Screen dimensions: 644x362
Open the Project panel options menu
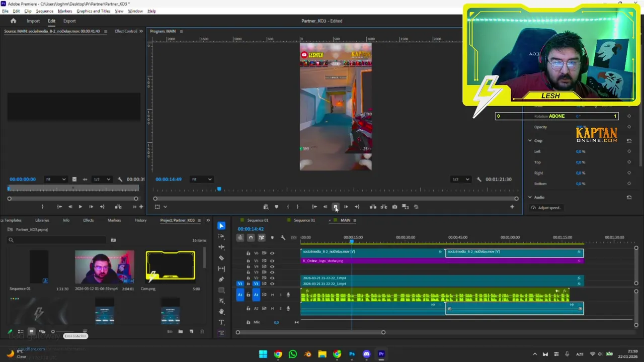[199, 220]
